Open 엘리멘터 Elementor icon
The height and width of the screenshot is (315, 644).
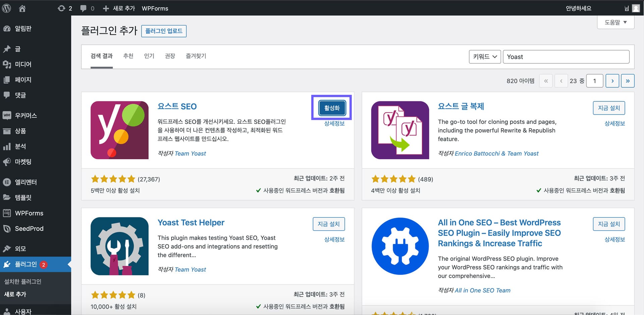pos(7,182)
